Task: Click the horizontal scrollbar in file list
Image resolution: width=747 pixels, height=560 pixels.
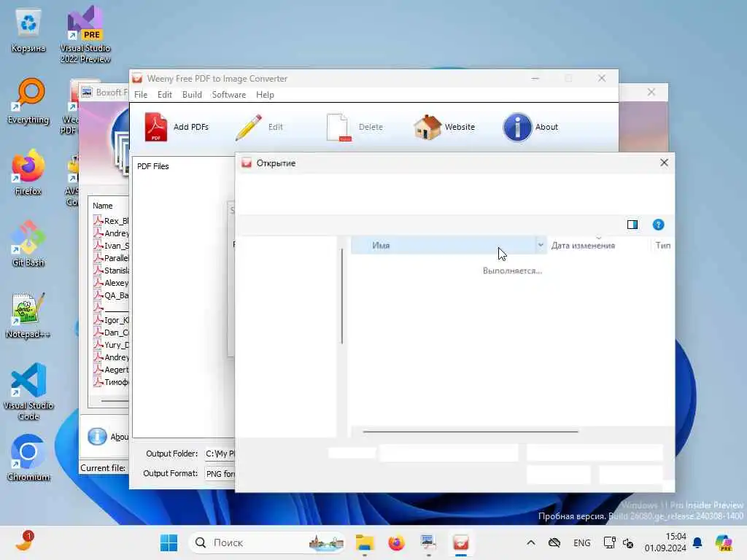Action: pyautogui.click(x=471, y=432)
